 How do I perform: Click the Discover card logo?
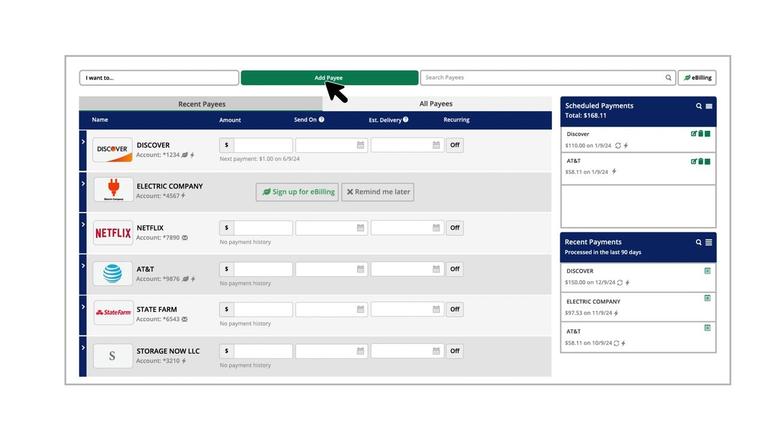click(x=113, y=150)
